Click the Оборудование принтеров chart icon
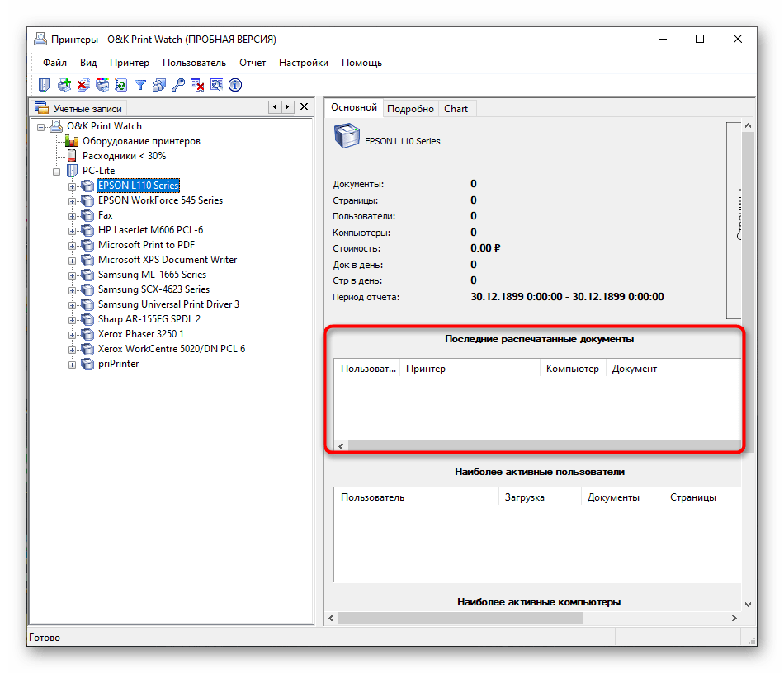 click(72, 141)
